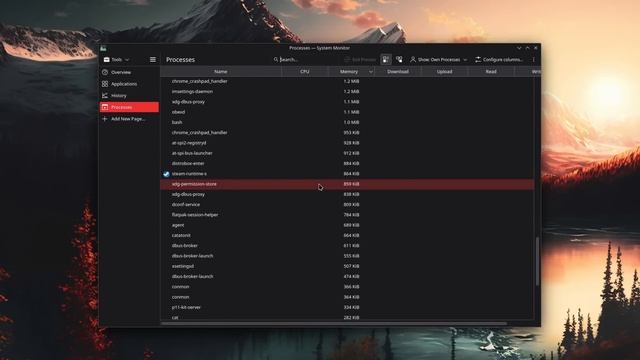Click the System Monitor app icon in title bar
The height and width of the screenshot is (360, 640).
pos(103,48)
